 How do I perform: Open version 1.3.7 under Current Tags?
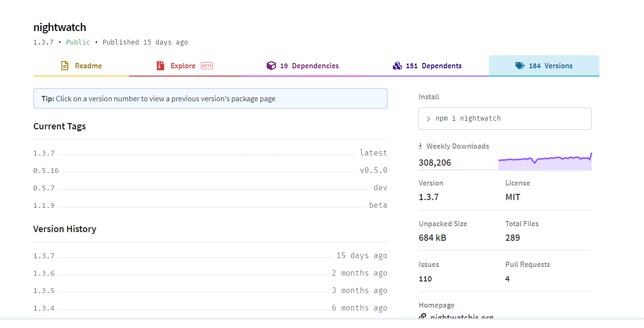(x=44, y=153)
